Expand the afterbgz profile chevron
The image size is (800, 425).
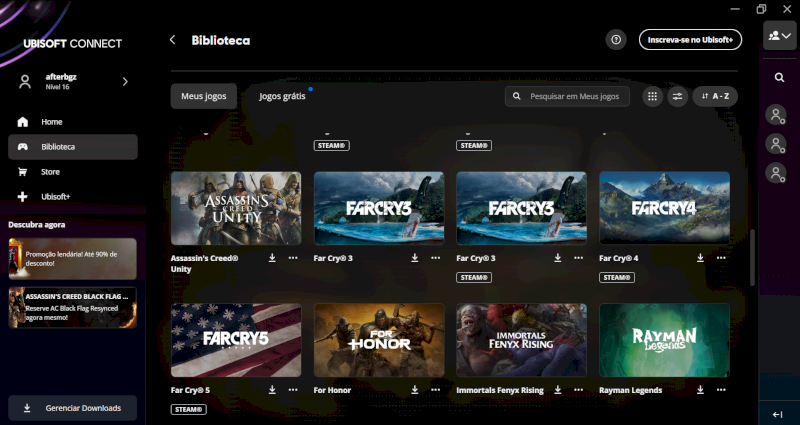click(125, 82)
